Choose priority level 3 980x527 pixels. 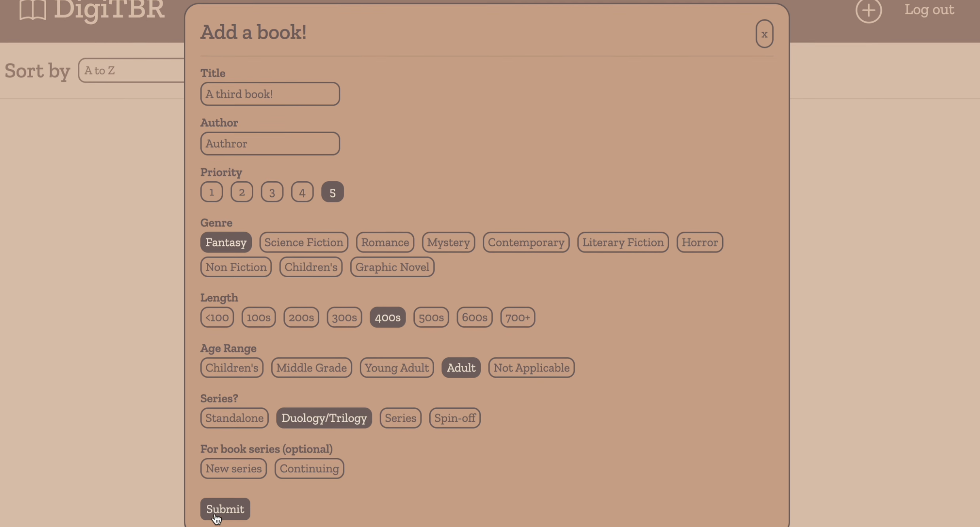click(x=272, y=192)
